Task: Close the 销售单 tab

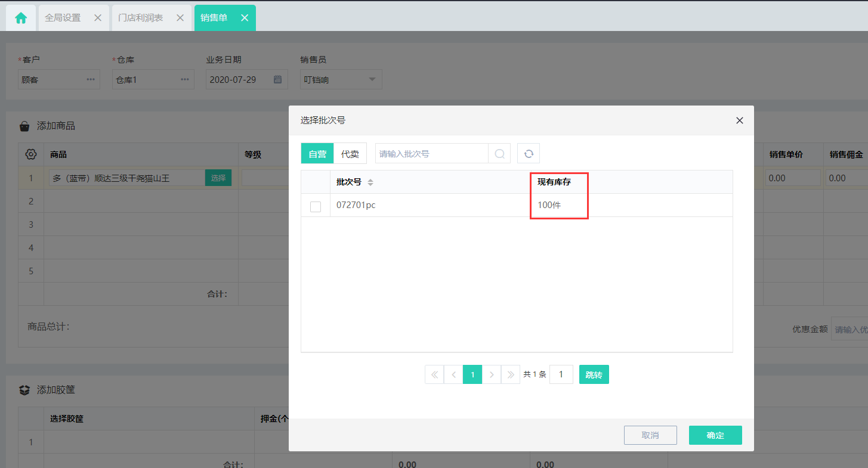Action: (x=245, y=18)
